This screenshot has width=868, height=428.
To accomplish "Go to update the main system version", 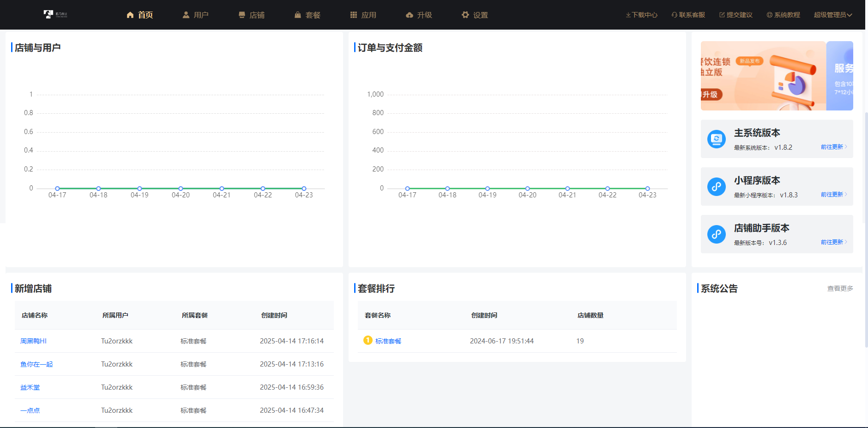I will (x=833, y=147).
